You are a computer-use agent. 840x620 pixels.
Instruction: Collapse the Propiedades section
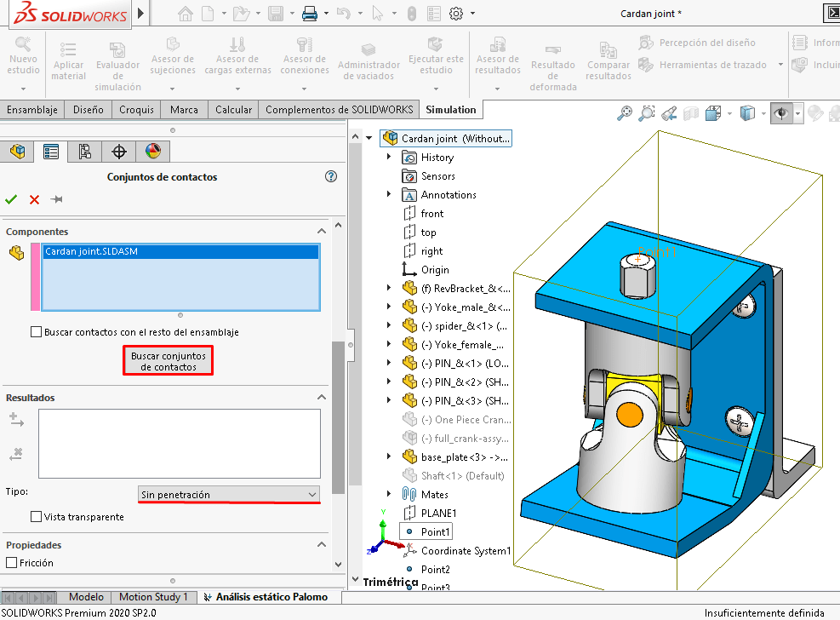pos(322,544)
